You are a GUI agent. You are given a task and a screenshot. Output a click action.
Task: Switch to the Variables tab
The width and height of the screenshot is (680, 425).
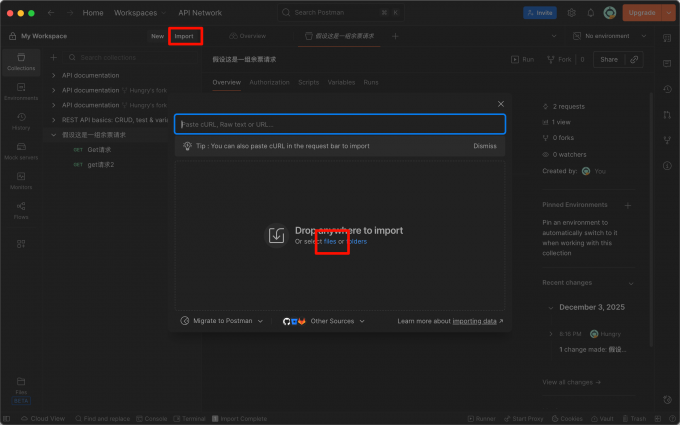click(341, 82)
